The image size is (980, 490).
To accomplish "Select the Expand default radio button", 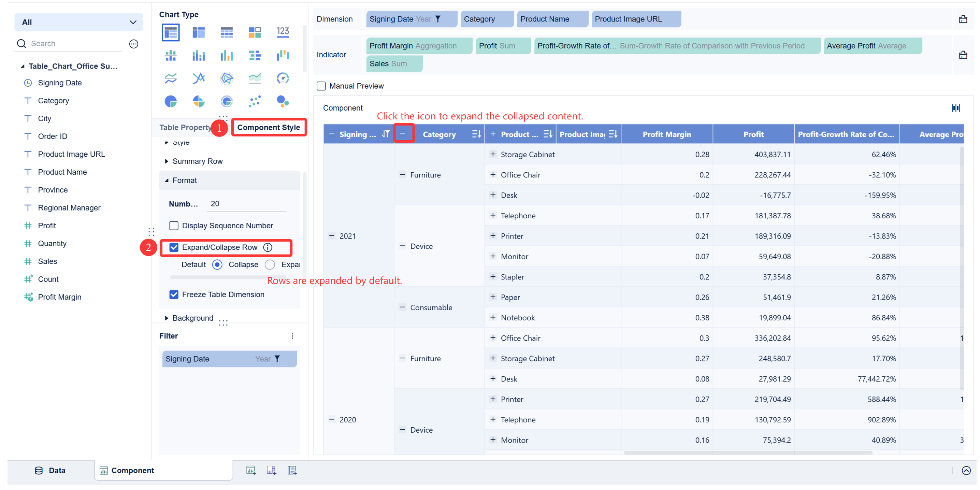I will (x=270, y=264).
